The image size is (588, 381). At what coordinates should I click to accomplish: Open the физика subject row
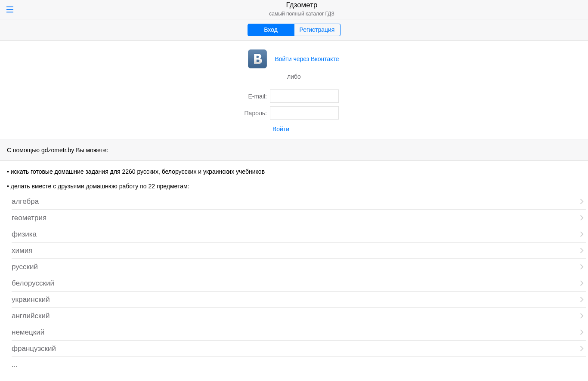299,234
